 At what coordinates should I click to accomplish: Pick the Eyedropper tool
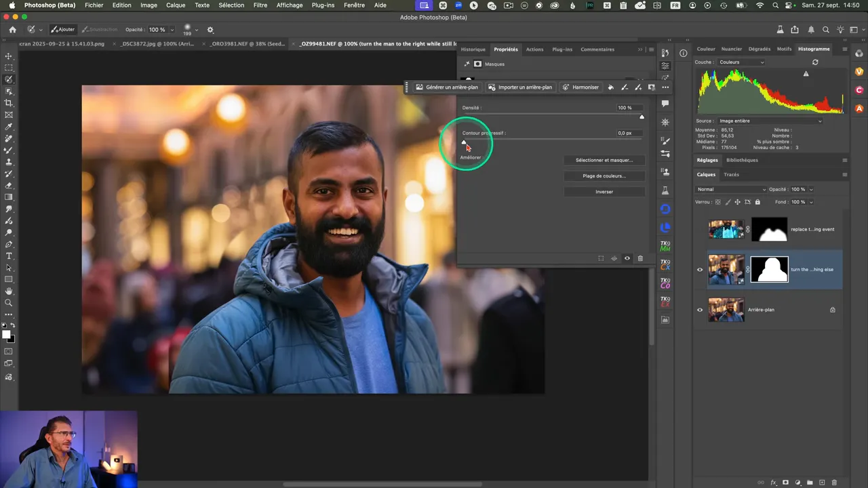click(9, 127)
